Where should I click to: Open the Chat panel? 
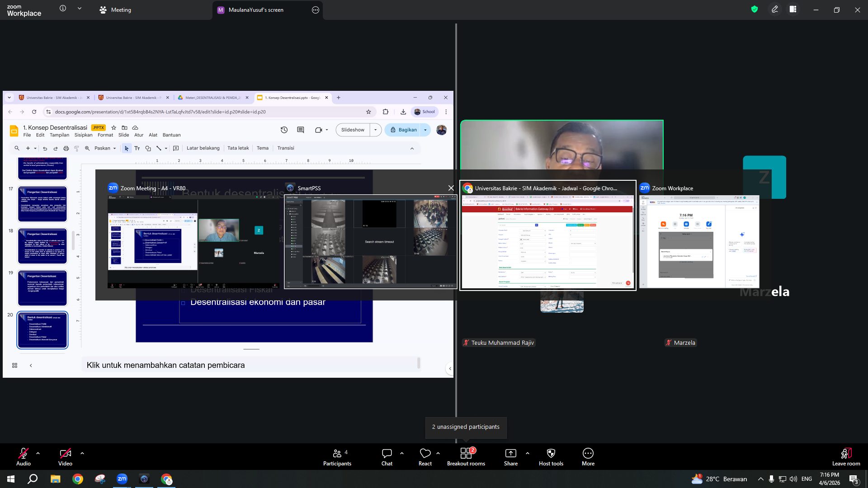point(387,456)
